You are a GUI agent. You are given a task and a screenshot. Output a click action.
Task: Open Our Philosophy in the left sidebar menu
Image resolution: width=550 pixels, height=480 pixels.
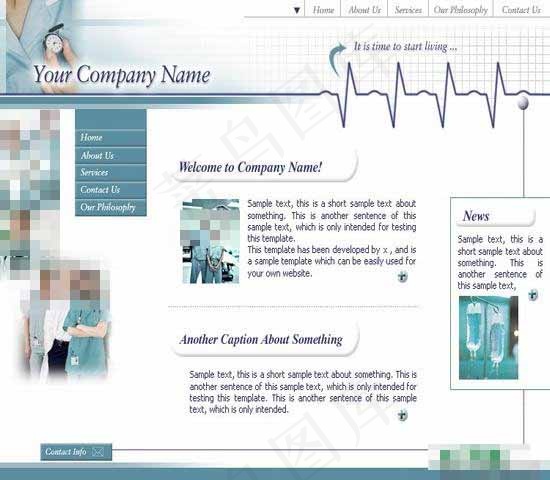tap(111, 207)
